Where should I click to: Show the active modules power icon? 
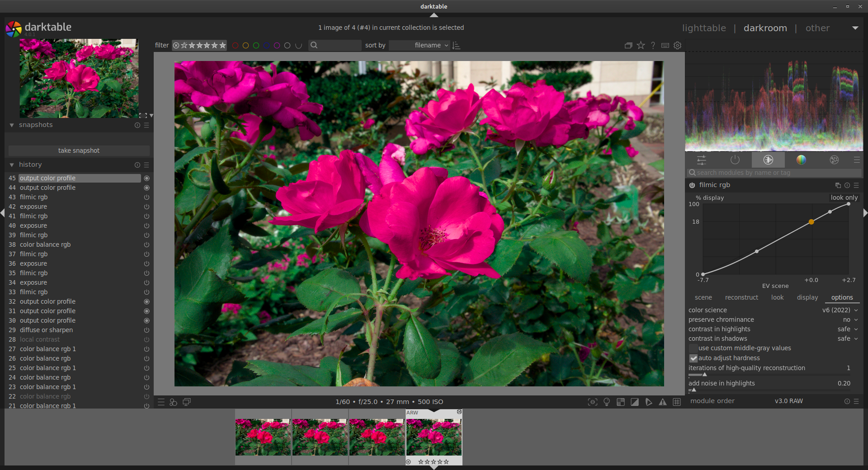click(735, 160)
